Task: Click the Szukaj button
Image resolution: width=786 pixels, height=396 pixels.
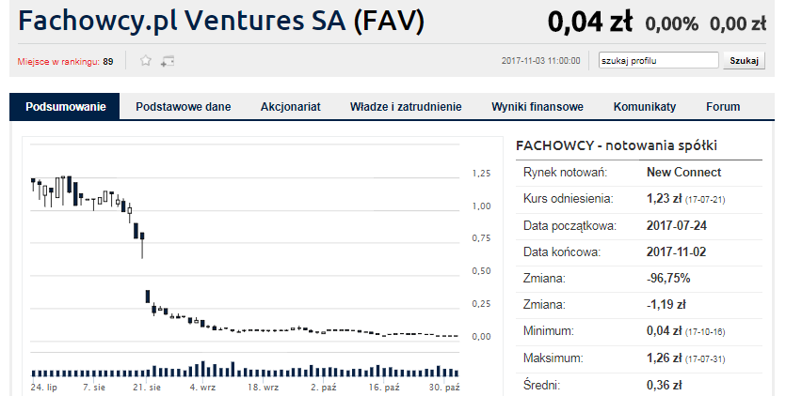Action: (744, 61)
